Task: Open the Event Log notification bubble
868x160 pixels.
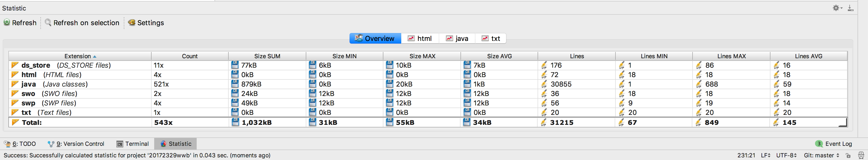Action: [x=819, y=144]
